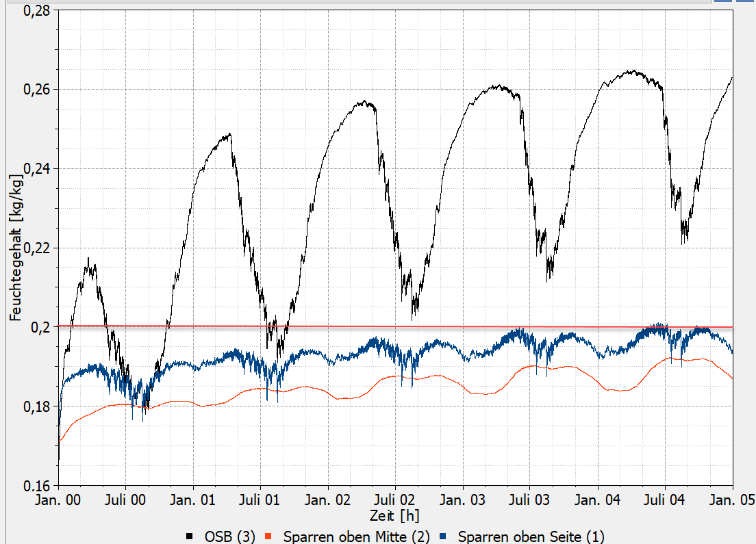Click the Juli 01 axis label
The height and width of the screenshot is (544, 756).
(260, 500)
